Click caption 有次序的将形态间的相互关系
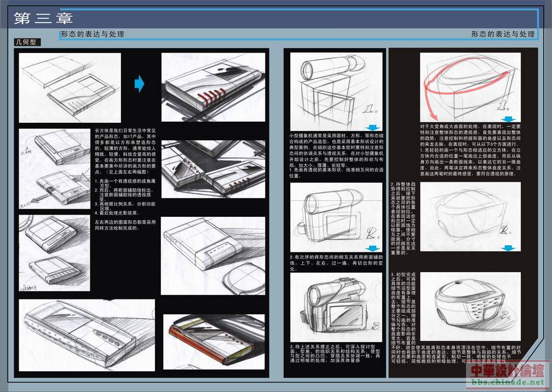 (336, 263)
